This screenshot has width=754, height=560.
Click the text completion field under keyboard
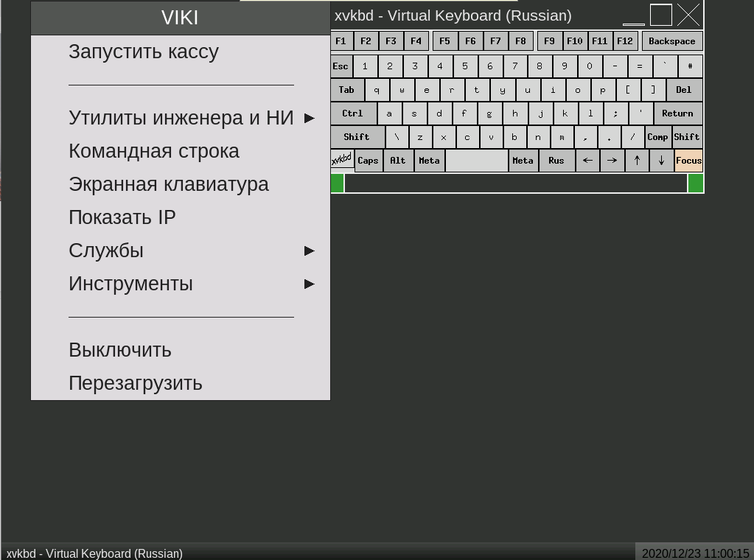pos(515,183)
